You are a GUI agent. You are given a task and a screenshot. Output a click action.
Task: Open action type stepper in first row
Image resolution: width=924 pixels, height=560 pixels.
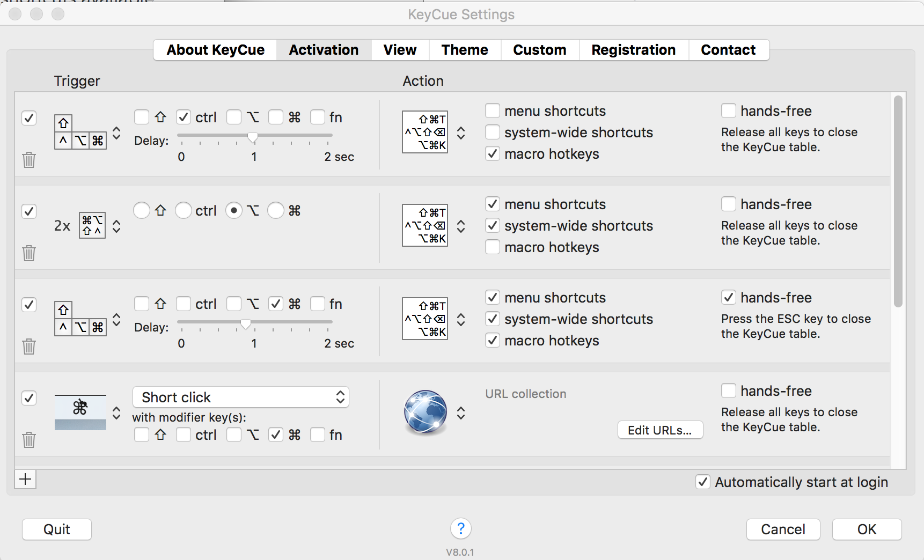[461, 132]
